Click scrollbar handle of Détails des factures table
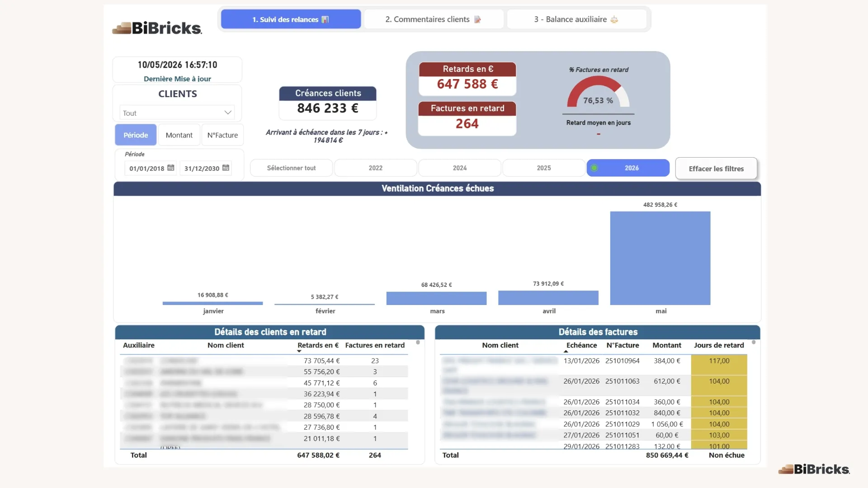The height and width of the screenshot is (488, 868). click(x=754, y=343)
